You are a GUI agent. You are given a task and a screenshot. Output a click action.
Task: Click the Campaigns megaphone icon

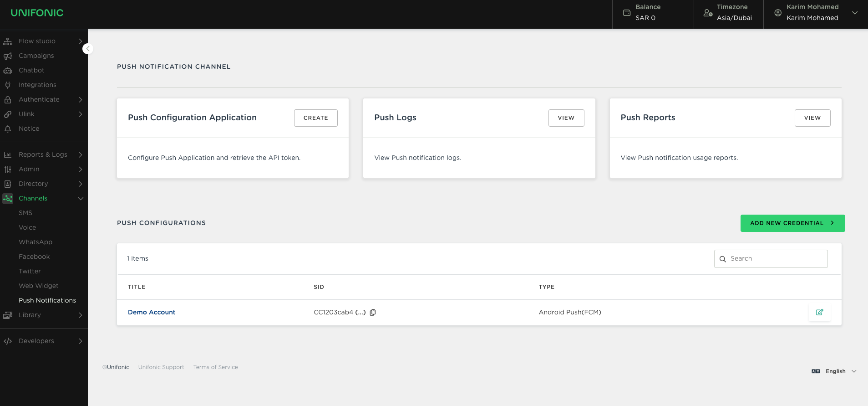pos(8,56)
